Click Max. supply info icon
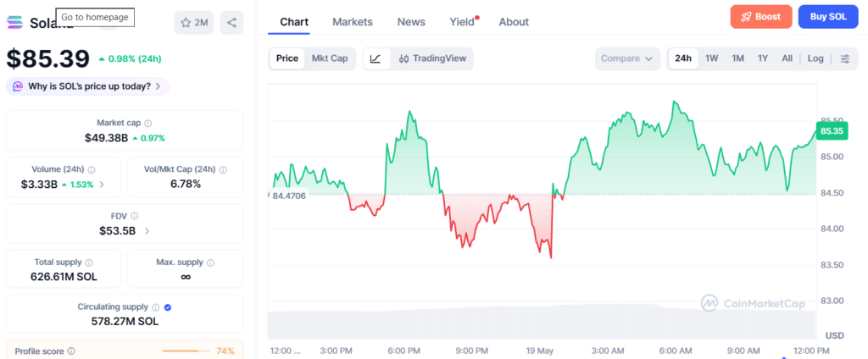Image resolution: width=868 pixels, height=359 pixels. (211, 262)
